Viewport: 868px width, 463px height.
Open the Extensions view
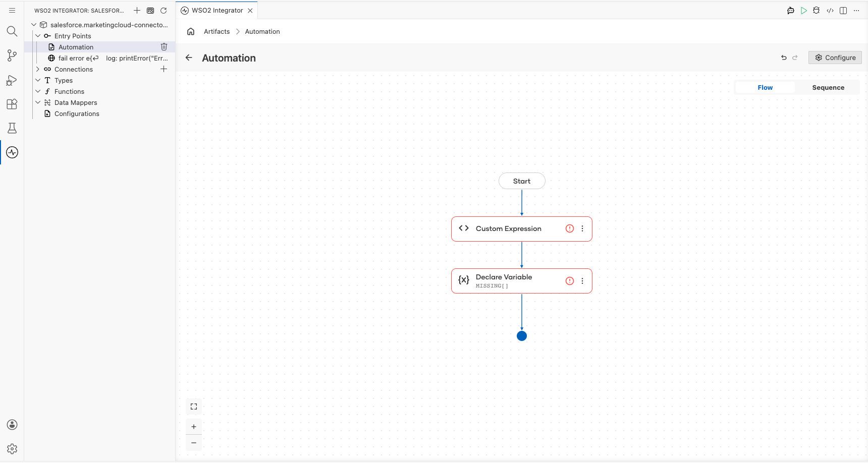click(x=12, y=104)
